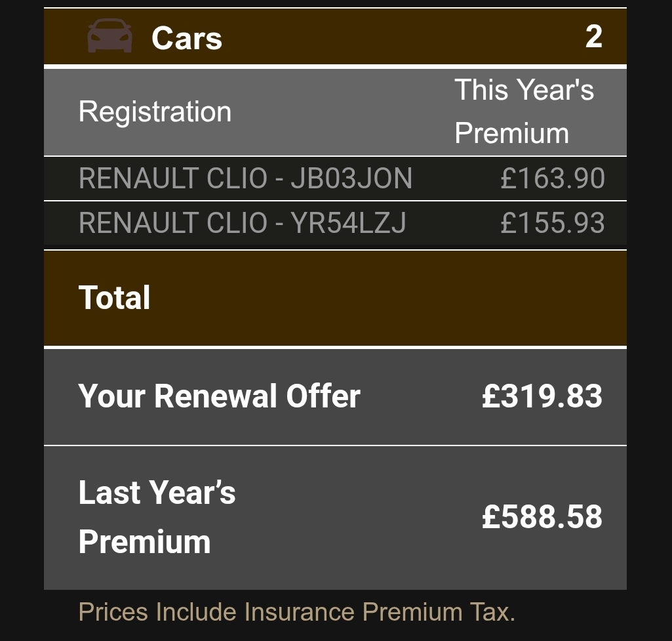
Task: Click the Last Year's Premium label
Action: coord(157,517)
